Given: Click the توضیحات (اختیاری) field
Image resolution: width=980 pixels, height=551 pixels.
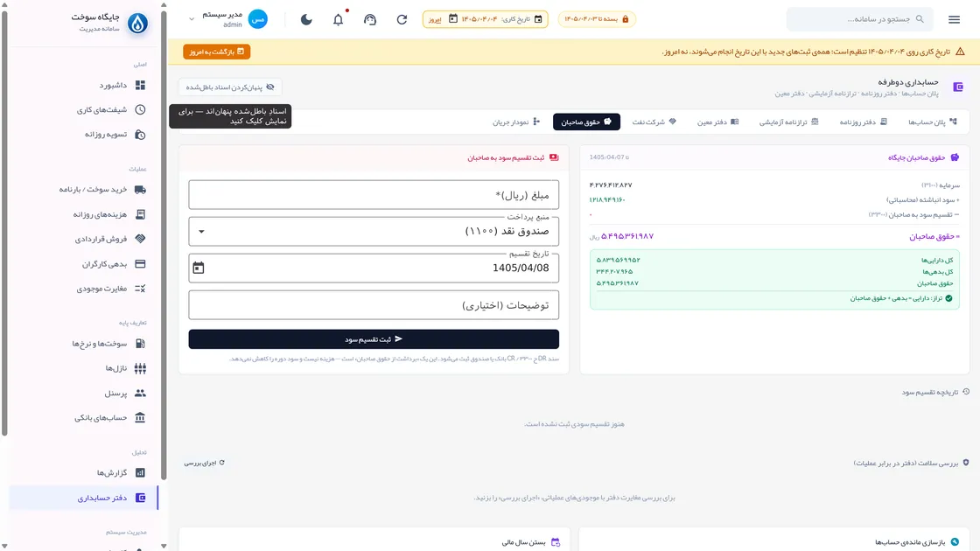Looking at the screenshot, I should click(x=374, y=305).
